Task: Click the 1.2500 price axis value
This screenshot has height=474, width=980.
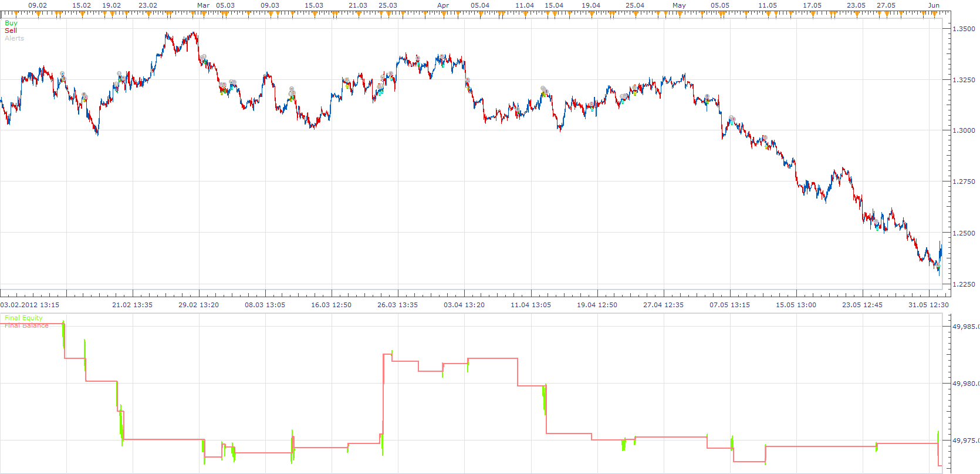Action: (x=964, y=233)
